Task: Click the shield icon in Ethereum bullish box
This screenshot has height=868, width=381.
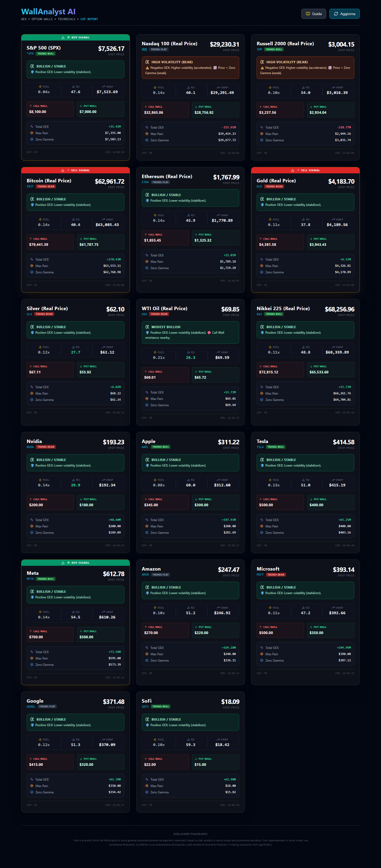Action: tap(147, 201)
